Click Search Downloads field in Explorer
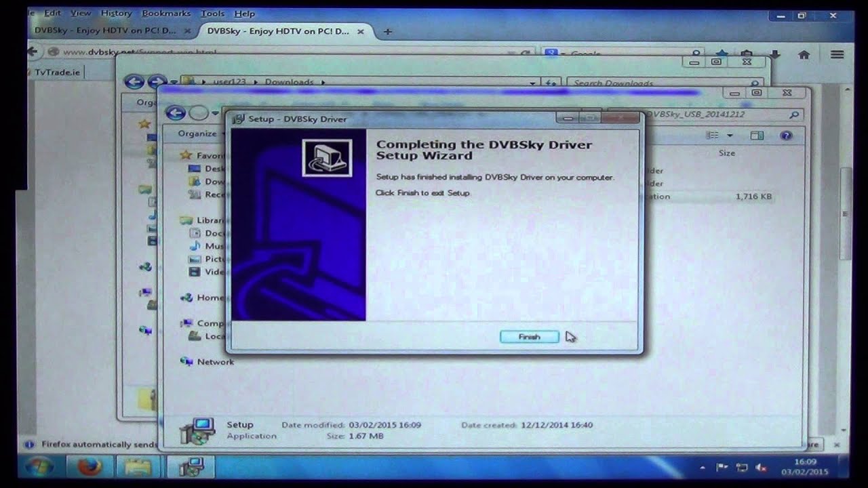 [x=665, y=83]
